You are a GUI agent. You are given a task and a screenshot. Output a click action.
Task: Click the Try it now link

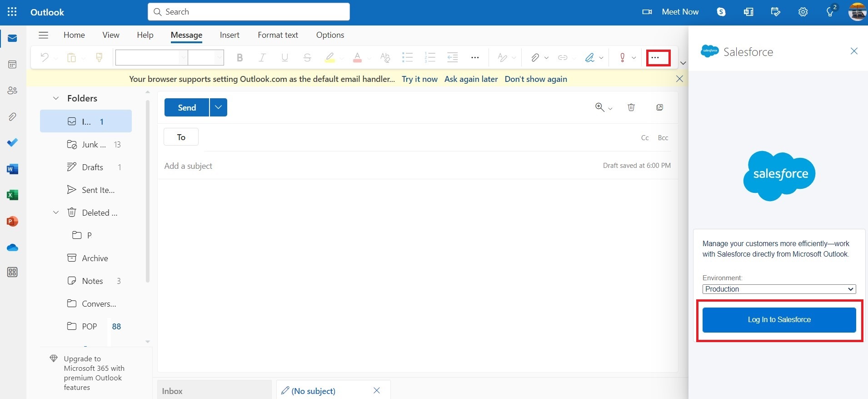[419, 79]
